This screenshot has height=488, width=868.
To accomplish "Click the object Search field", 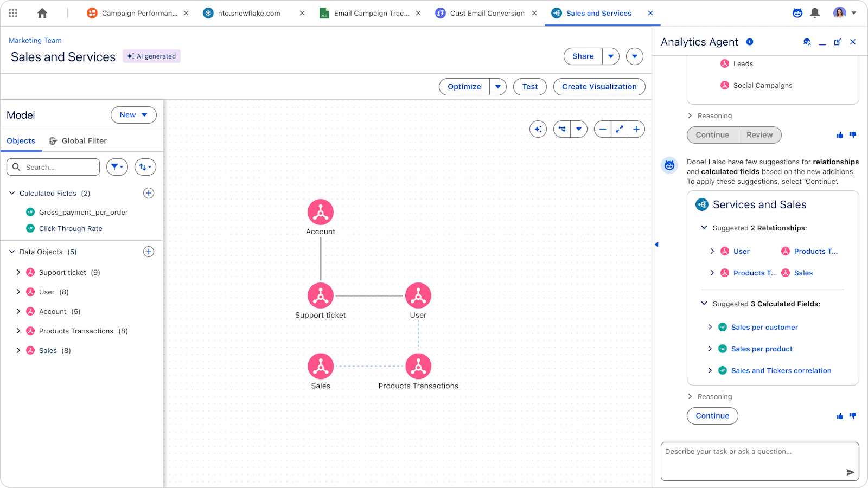I will 53,167.
